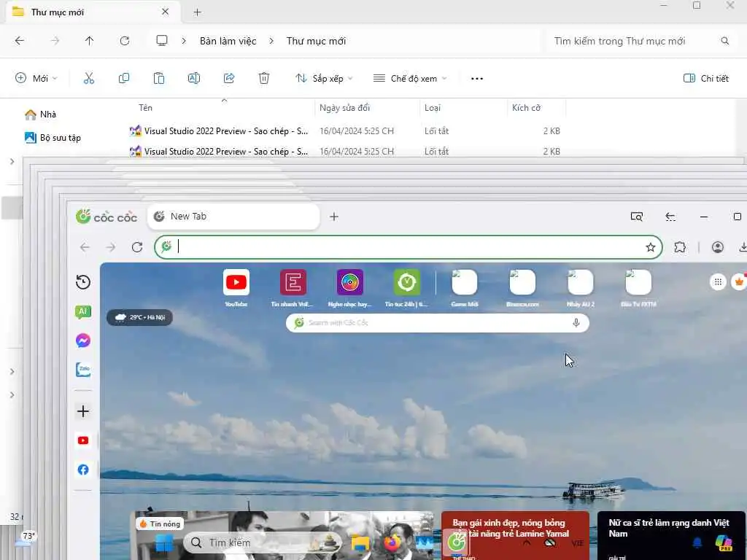This screenshot has height=560, width=747.
Task: Open the apps grid icon on New Tab page
Action: click(718, 281)
